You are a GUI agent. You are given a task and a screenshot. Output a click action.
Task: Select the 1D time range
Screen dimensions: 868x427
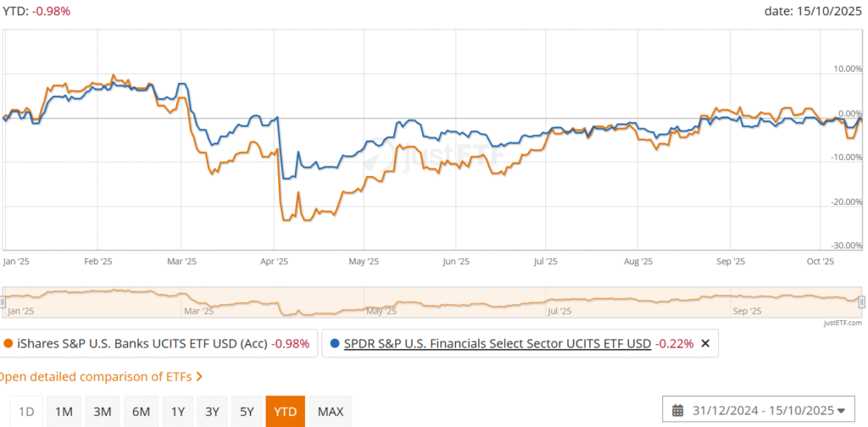(x=26, y=412)
